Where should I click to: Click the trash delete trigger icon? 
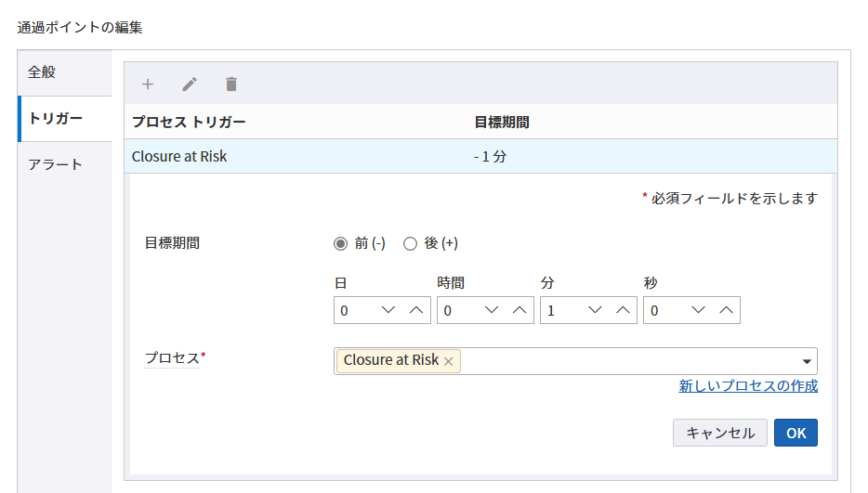click(231, 84)
